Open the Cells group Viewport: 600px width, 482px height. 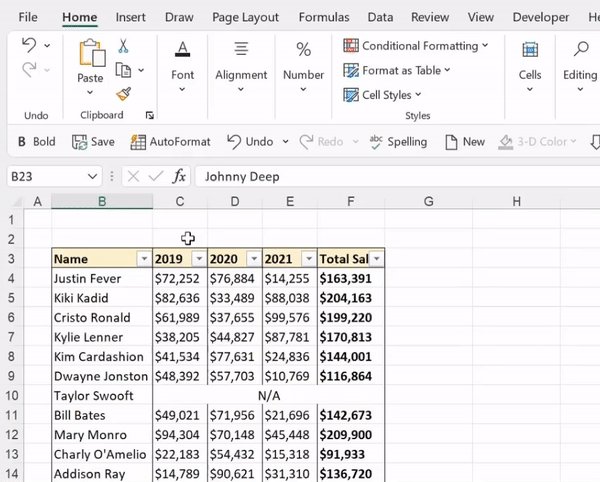click(530, 66)
